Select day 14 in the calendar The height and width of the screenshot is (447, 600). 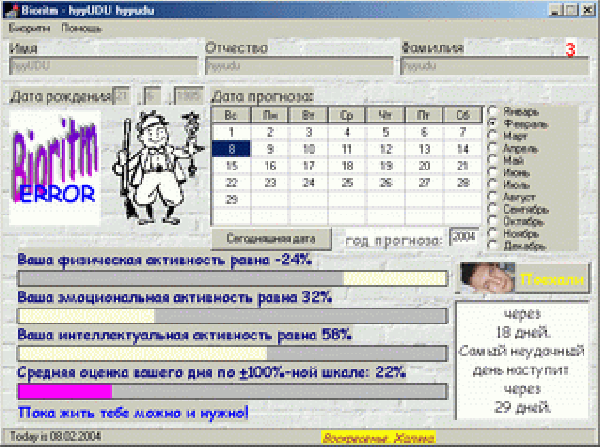coord(463,149)
